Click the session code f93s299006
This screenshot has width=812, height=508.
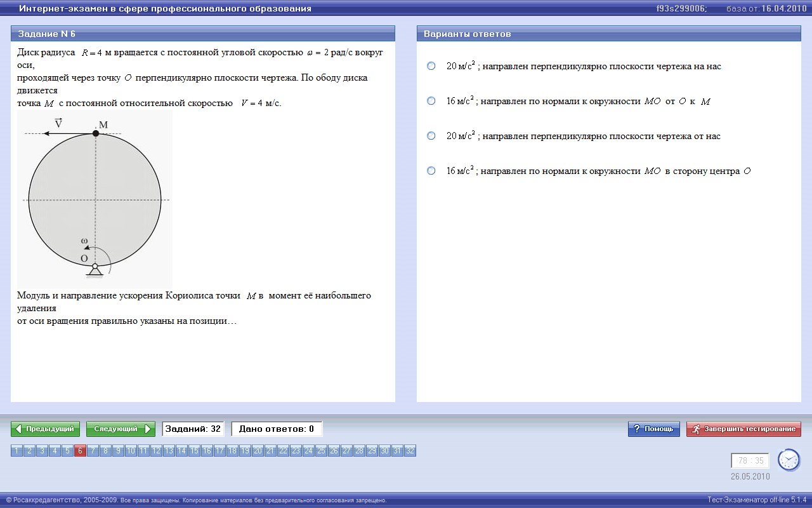tap(681, 9)
